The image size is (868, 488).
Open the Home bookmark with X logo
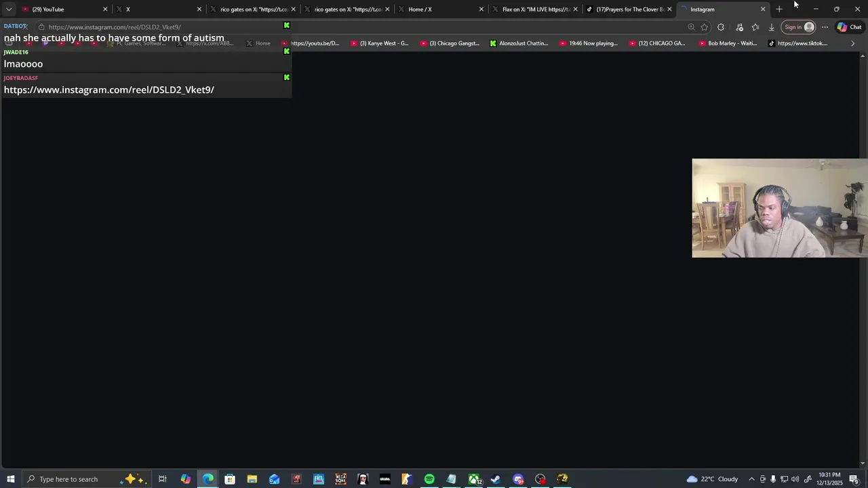[258, 43]
